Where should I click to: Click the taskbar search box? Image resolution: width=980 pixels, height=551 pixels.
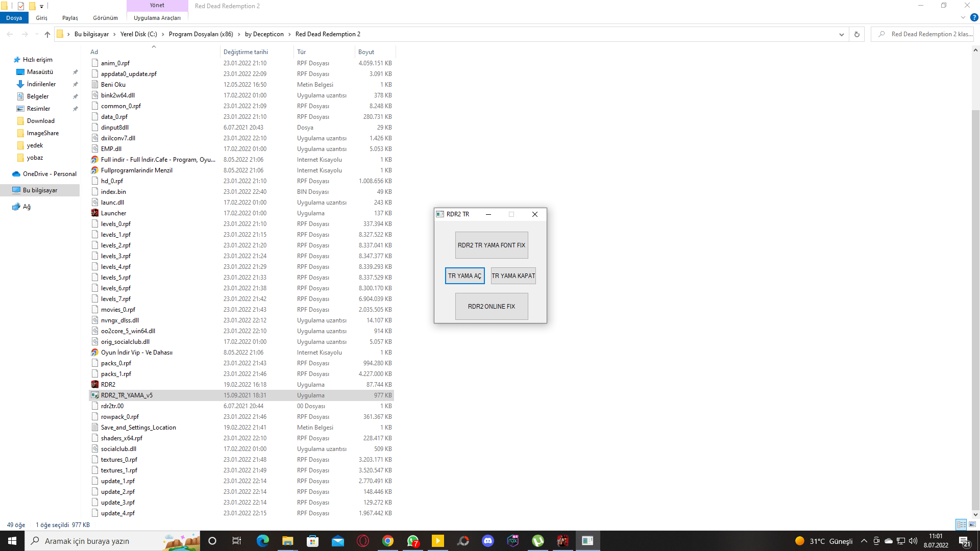(112, 541)
